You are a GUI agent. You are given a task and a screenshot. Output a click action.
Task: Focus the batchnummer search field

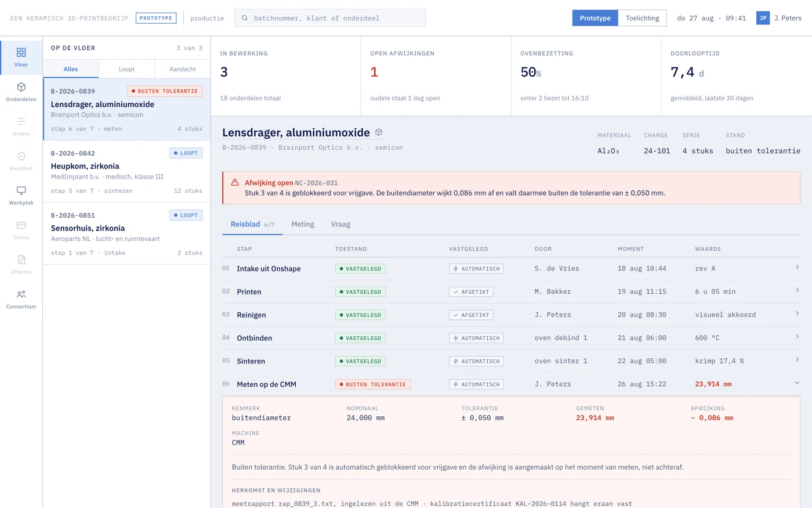(x=330, y=18)
